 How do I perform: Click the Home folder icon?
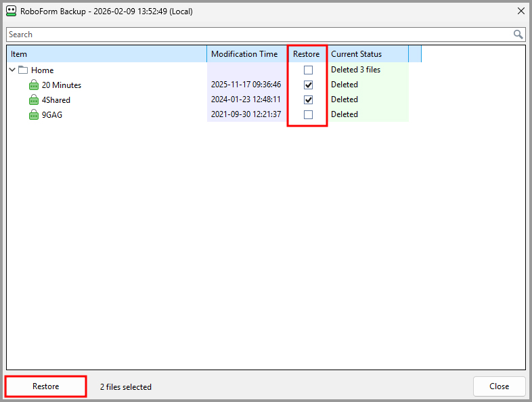tap(23, 70)
